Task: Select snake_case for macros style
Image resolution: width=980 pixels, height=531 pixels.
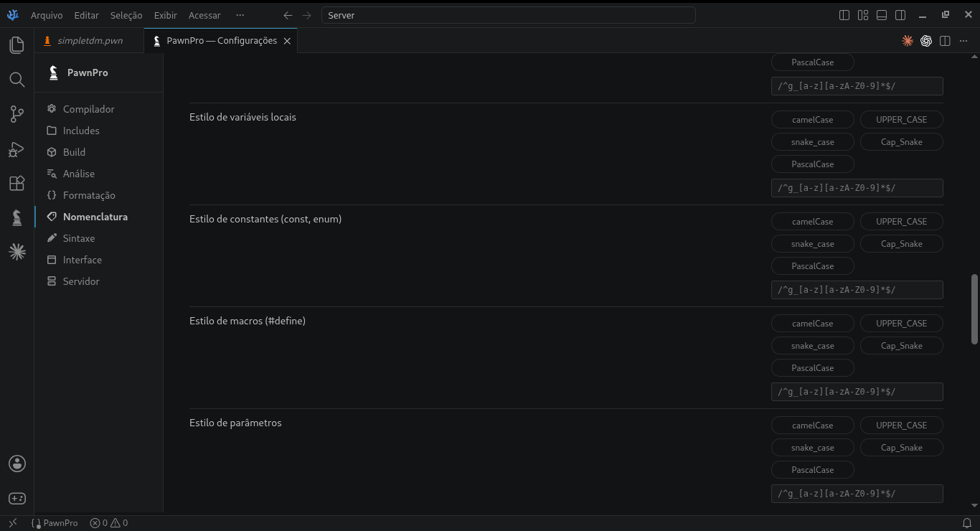Action: point(812,346)
